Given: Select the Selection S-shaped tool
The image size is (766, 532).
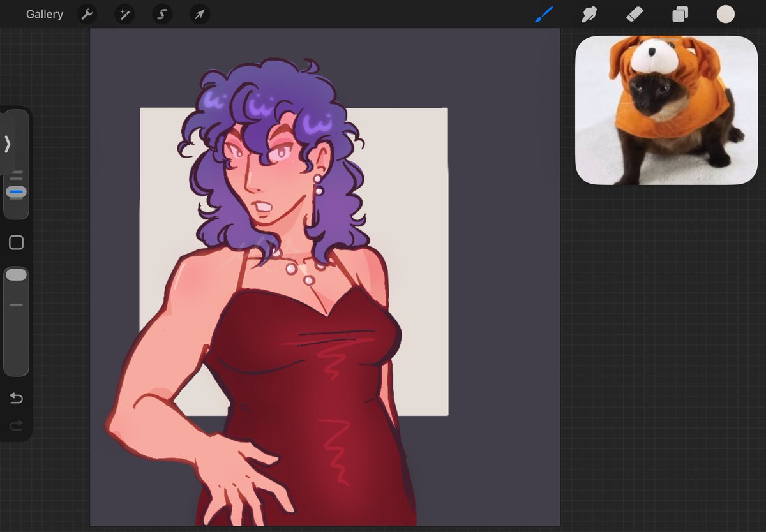Looking at the screenshot, I should coord(162,14).
